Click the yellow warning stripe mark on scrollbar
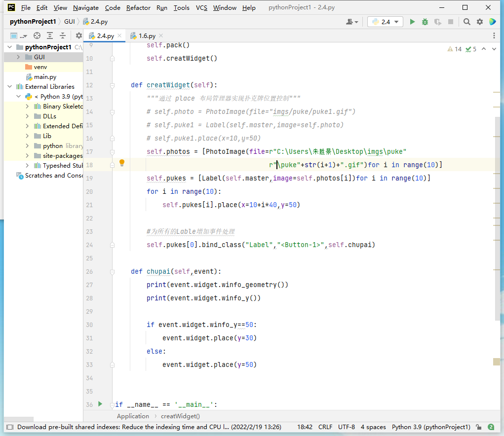The image size is (504, 436). click(x=497, y=362)
